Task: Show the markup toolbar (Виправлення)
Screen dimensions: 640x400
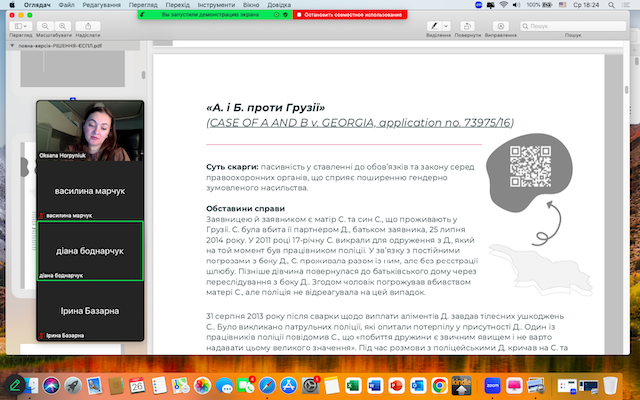Action: [x=500, y=26]
